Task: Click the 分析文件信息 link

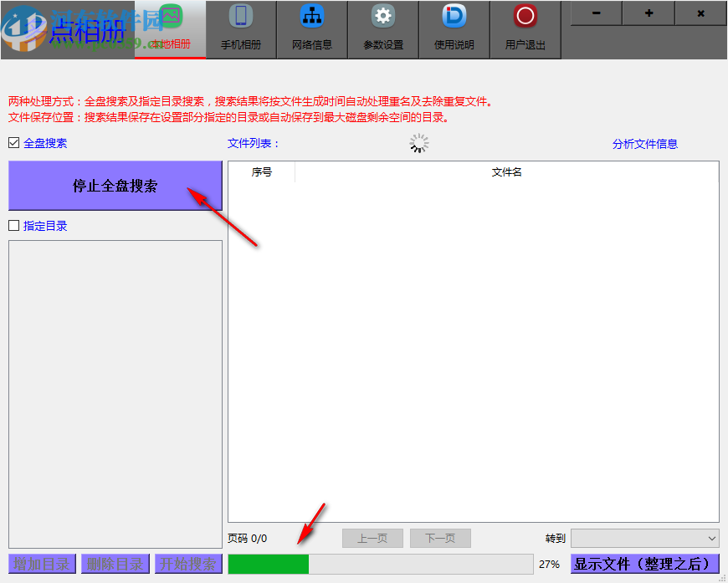Action: click(x=645, y=144)
